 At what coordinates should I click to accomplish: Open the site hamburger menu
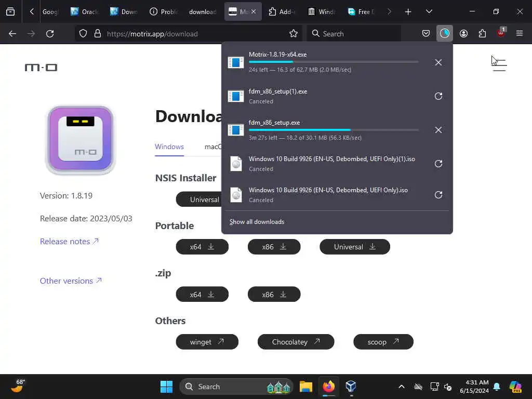point(499,64)
